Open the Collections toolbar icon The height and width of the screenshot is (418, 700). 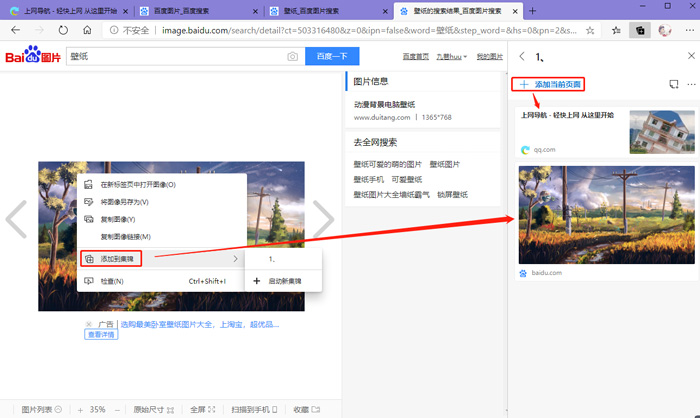click(x=640, y=31)
